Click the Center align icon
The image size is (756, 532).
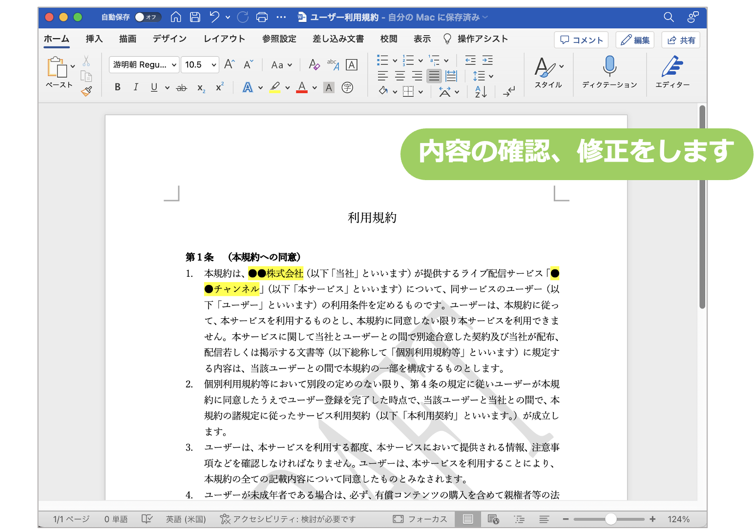pos(400,76)
